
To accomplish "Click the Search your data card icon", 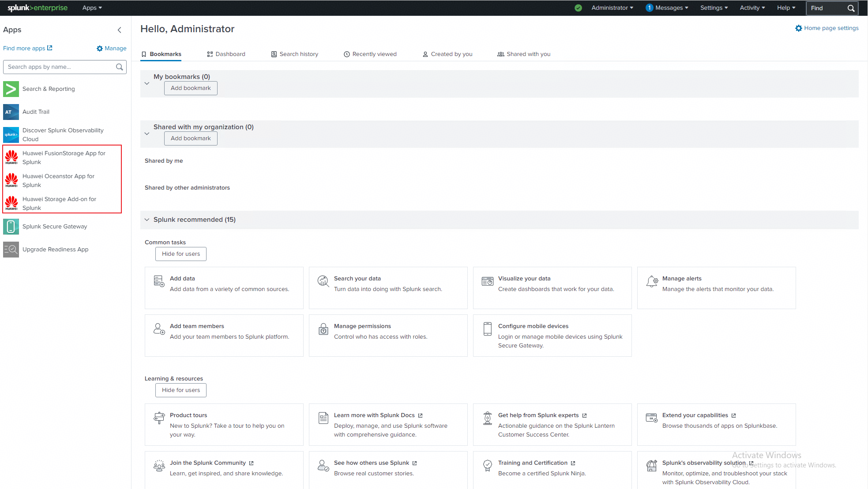I will pyautogui.click(x=323, y=281).
